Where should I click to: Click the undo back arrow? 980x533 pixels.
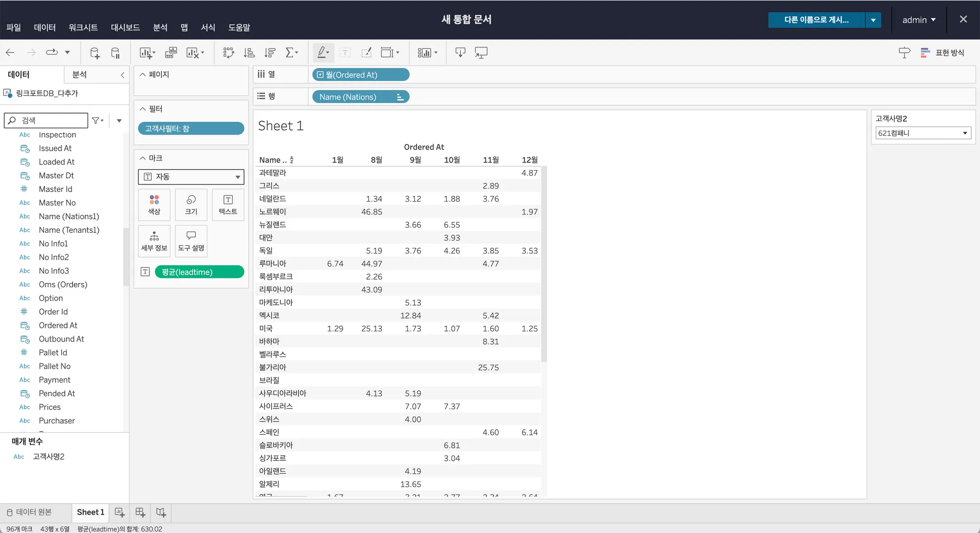(10, 53)
